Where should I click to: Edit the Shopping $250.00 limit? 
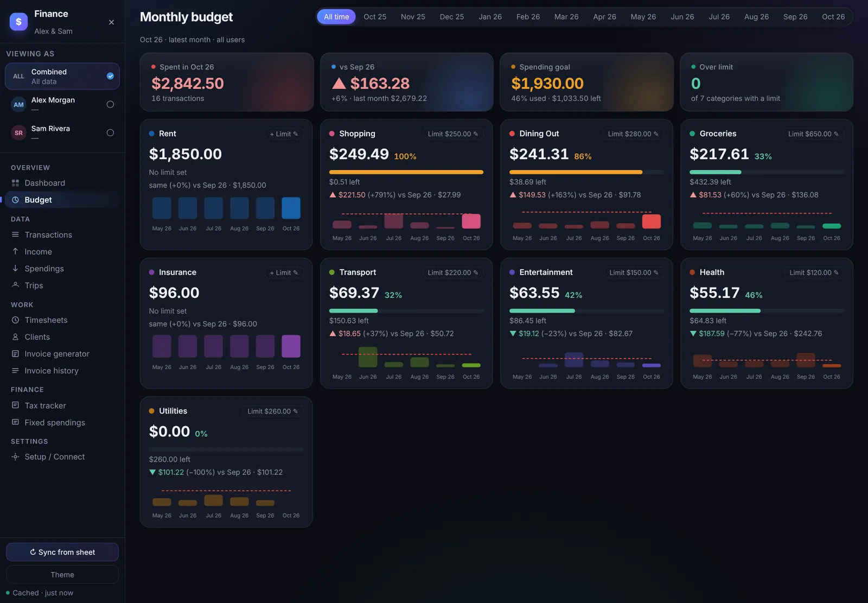[452, 134]
